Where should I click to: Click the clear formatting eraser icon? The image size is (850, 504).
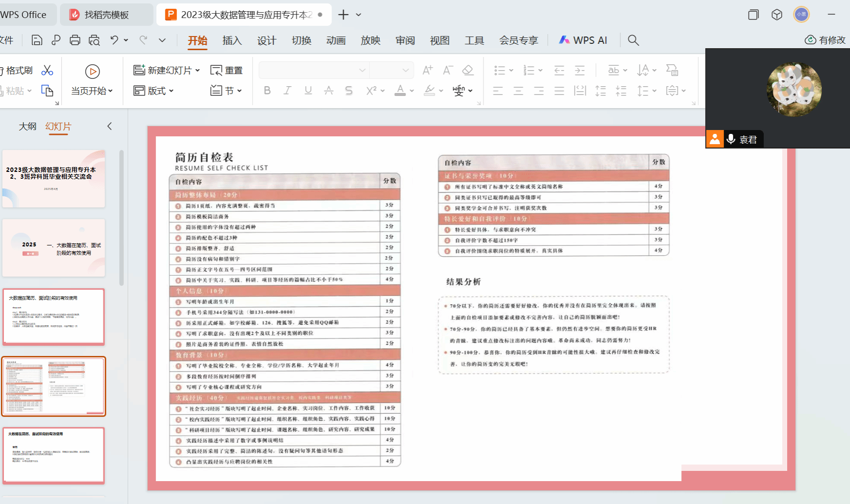pyautogui.click(x=468, y=70)
